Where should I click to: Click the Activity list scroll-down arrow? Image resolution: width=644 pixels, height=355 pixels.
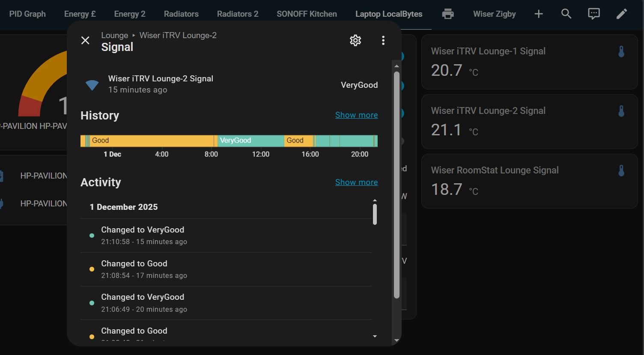(x=375, y=337)
